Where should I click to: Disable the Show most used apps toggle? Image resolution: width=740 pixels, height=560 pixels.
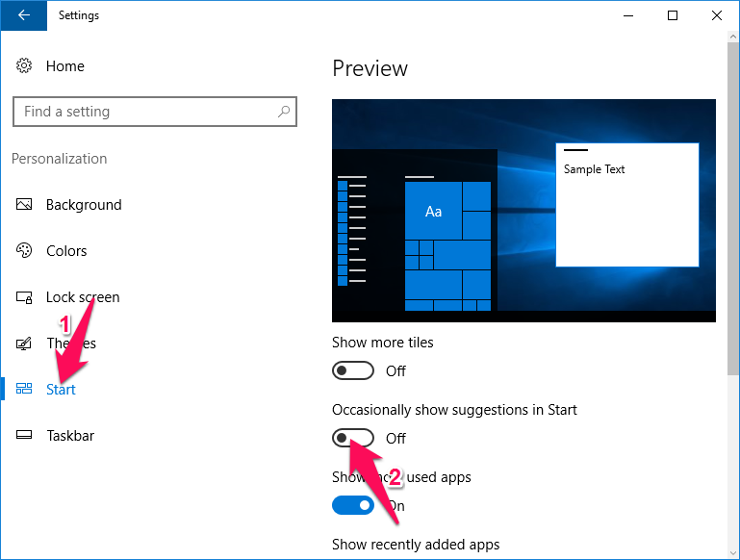[x=352, y=505]
